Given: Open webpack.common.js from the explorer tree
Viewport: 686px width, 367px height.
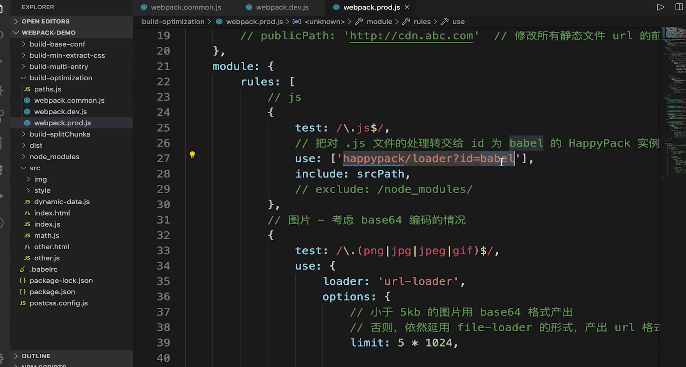Looking at the screenshot, I should coord(69,100).
